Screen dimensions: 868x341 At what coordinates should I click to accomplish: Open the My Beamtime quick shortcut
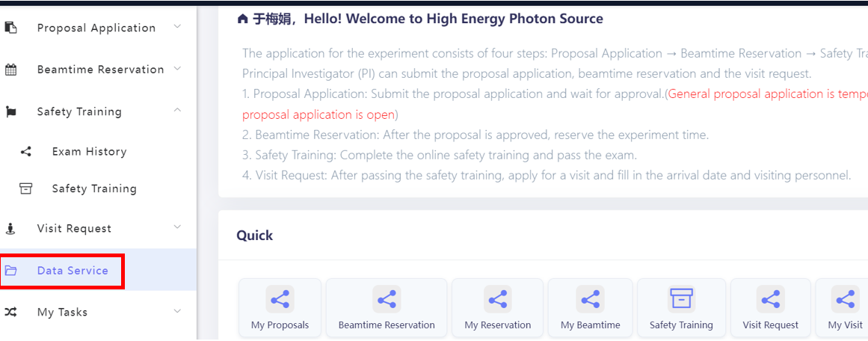click(x=590, y=307)
